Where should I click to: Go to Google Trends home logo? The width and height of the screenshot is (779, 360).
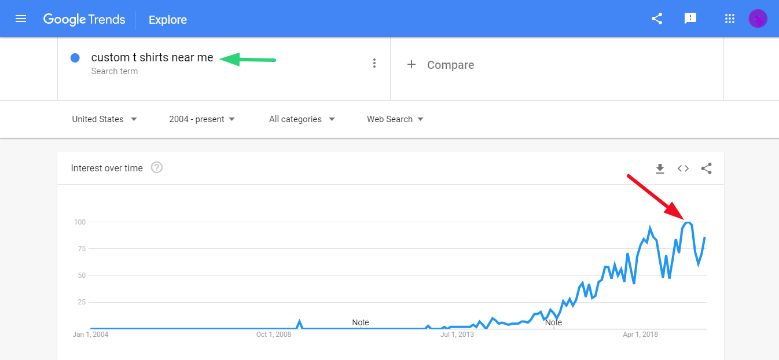(x=84, y=19)
